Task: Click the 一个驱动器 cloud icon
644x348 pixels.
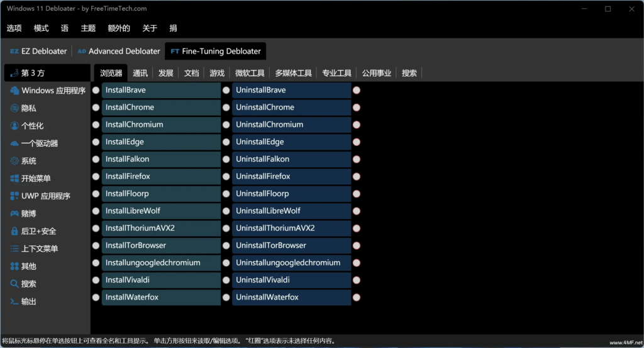Action: (x=14, y=143)
